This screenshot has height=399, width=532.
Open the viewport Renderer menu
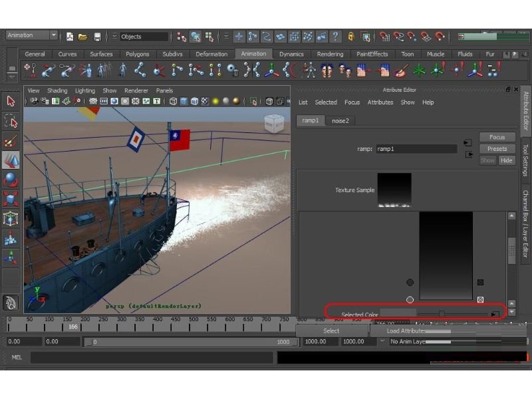pos(136,90)
